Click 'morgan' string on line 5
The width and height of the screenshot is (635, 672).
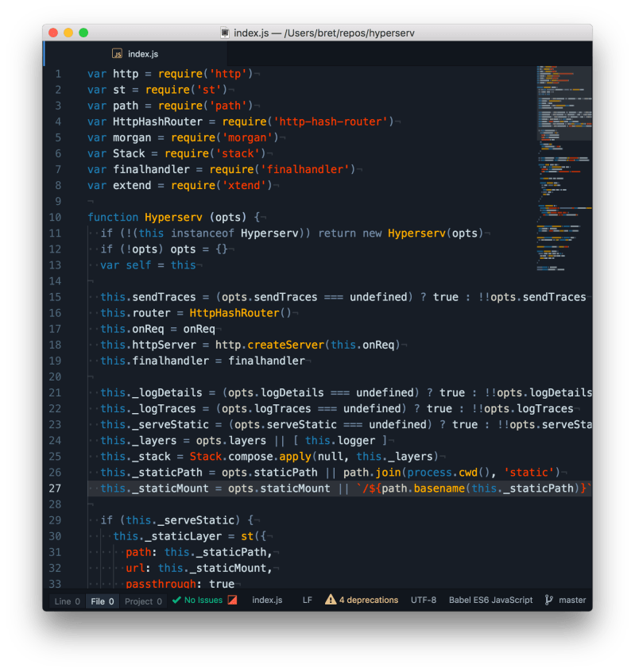point(247,137)
